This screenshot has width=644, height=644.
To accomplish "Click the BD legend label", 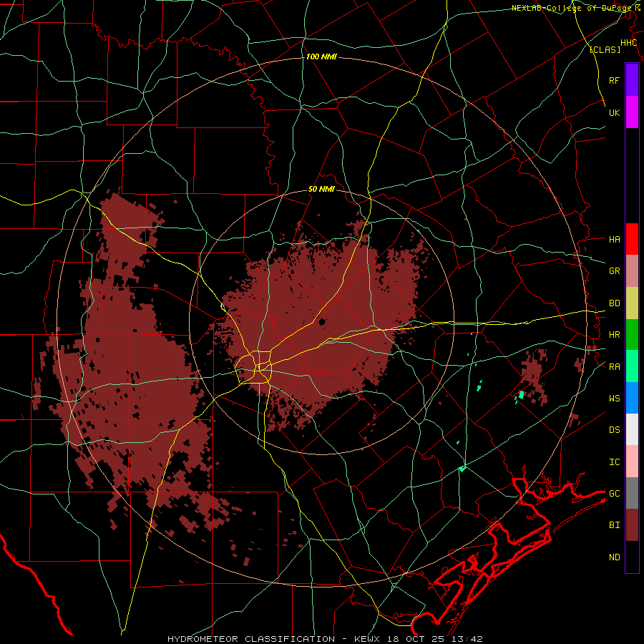I will pyautogui.click(x=614, y=303).
